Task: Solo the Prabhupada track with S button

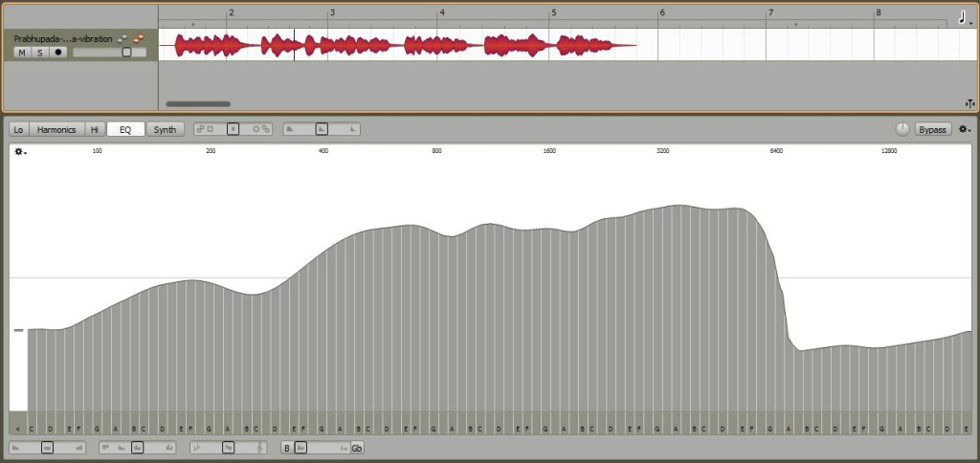Action: point(40,53)
